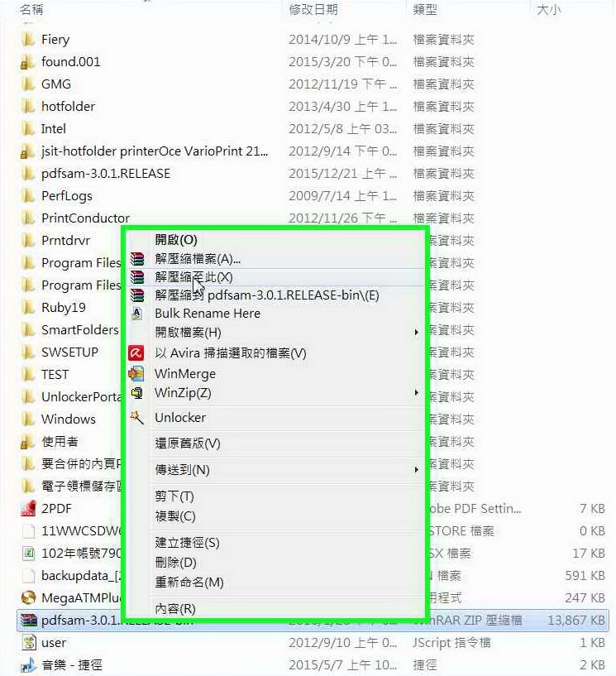The image size is (616, 676).
Task: Select 解壓縮到 pdfsam-3.0.1.RELEASE-bin\(E) menu entry
Action: click(x=267, y=295)
